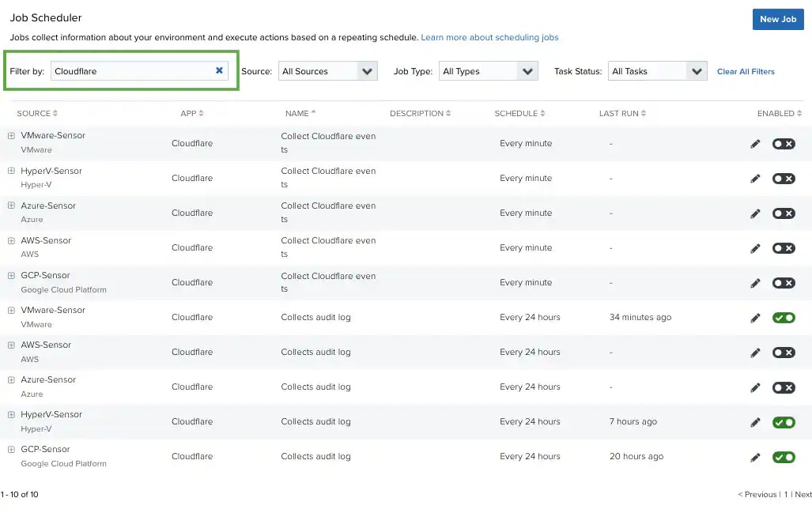
Task: Click inside the Filter by text field
Action: 132,71
